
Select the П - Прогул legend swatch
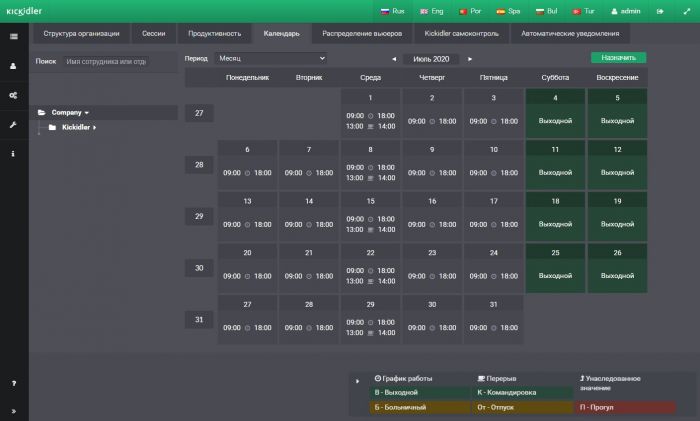pos(625,408)
